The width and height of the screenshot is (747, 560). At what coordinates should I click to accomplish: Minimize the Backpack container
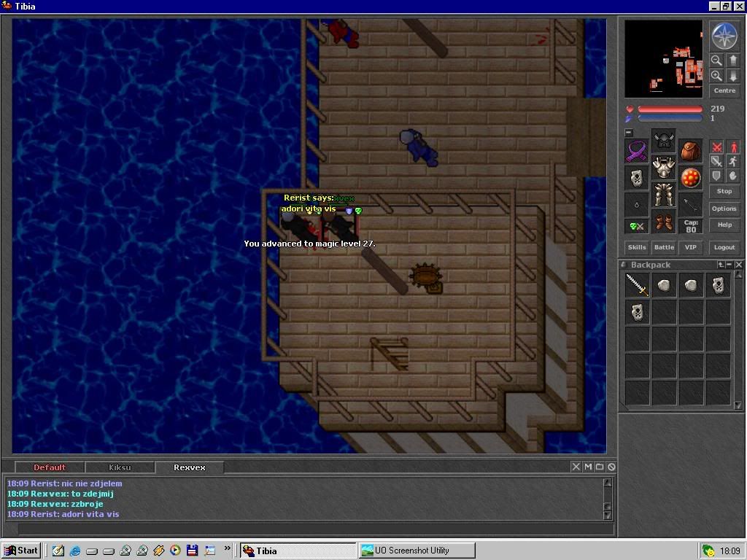click(729, 265)
